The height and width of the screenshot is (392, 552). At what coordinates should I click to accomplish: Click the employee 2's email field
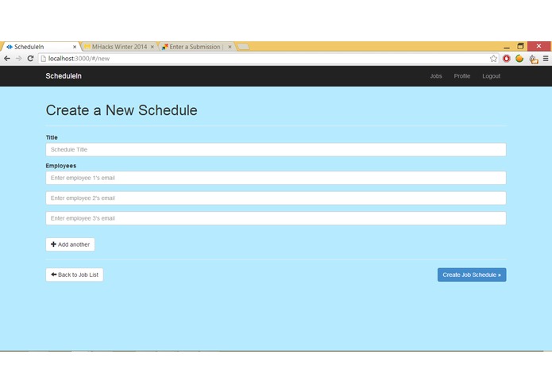point(276,198)
